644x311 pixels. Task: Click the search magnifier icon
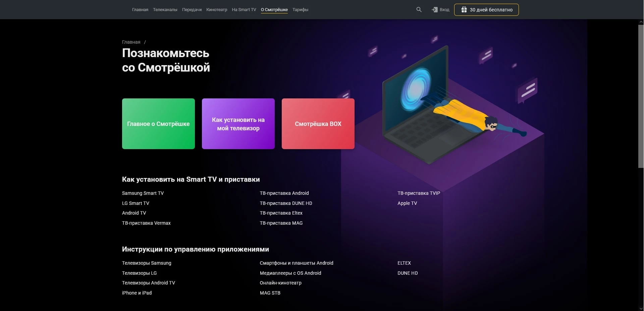(419, 10)
